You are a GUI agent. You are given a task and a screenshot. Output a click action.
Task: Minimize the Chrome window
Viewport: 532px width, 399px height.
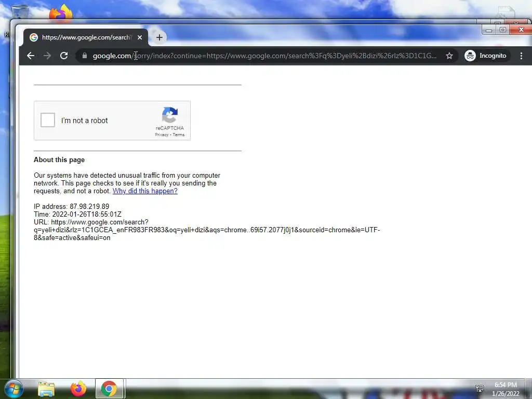[489, 30]
